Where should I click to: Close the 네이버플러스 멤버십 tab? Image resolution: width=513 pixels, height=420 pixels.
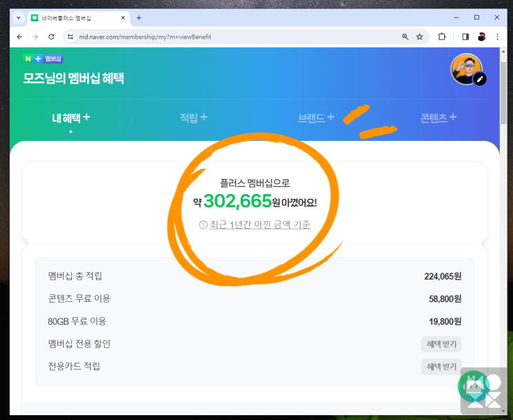tap(123, 18)
